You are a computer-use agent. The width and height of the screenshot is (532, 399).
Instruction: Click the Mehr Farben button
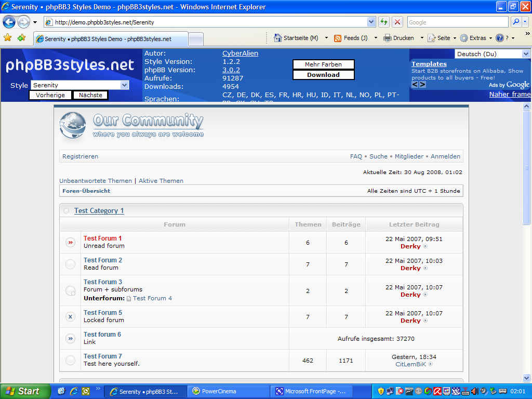[x=323, y=64]
